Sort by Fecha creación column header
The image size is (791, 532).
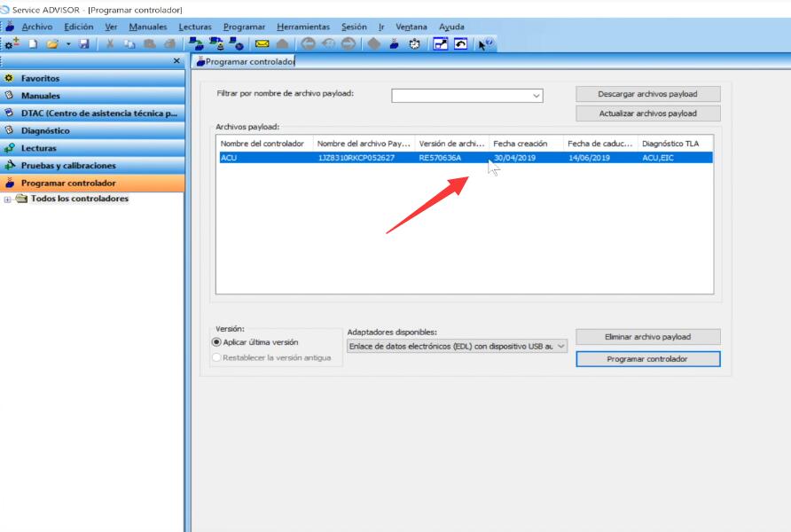[x=526, y=144]
